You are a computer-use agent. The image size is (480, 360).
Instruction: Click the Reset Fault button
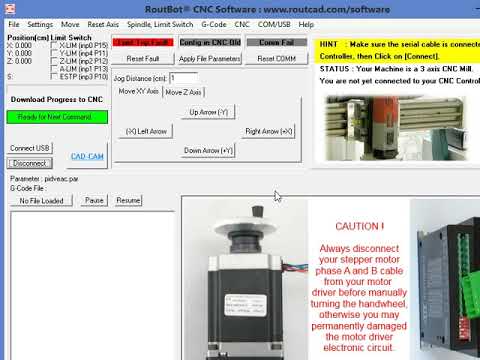143,59
